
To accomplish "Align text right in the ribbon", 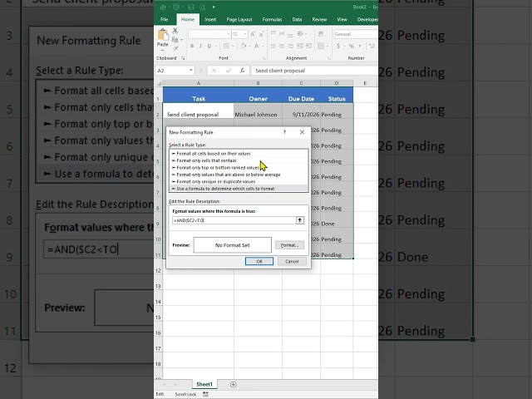I will pyautogui.click(x=290, y=46).
